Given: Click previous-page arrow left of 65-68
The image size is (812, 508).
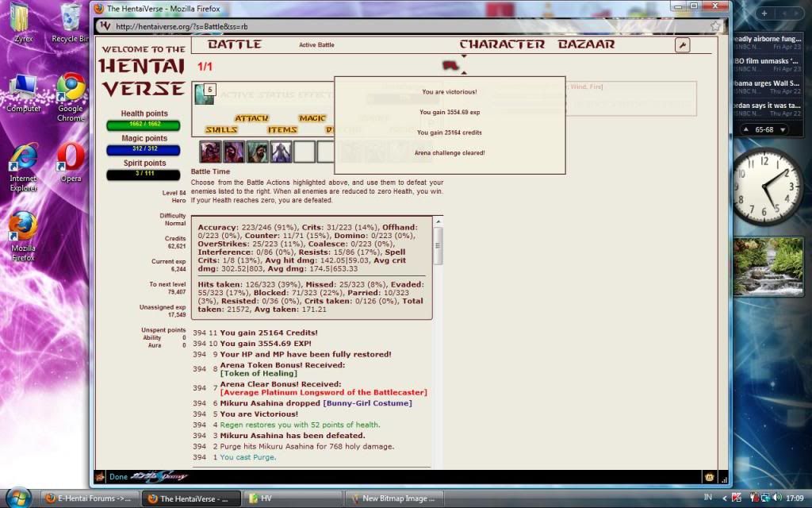Looking at the screenshot, I should [745, 129].
